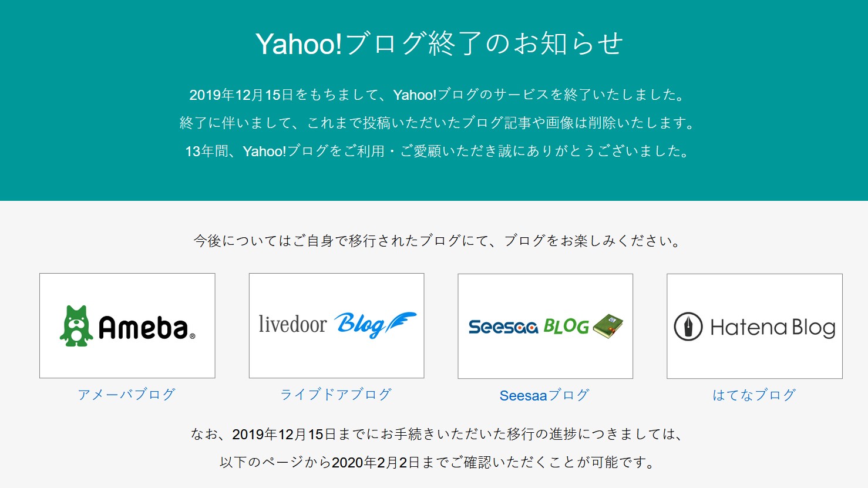Click the green "BLOG" text in Seesaa logo

tap(566, 327)
